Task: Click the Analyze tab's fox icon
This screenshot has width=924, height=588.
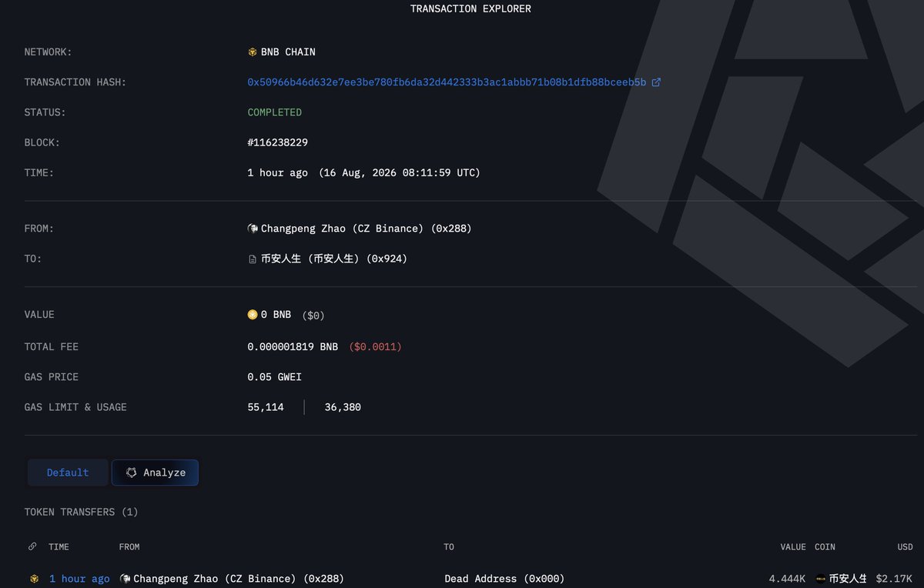Action: click(132, 473)
